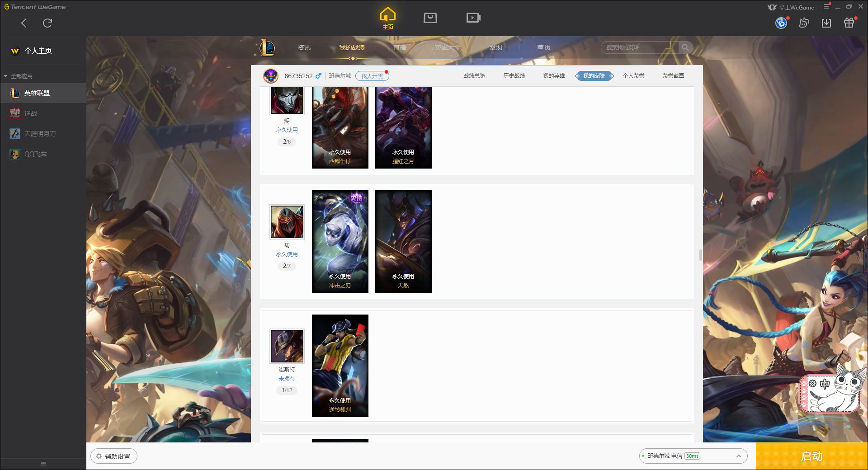Open the store bag icon
This screenshot has height=470, width=868.
pyautogui.click(x=430, y=18)
